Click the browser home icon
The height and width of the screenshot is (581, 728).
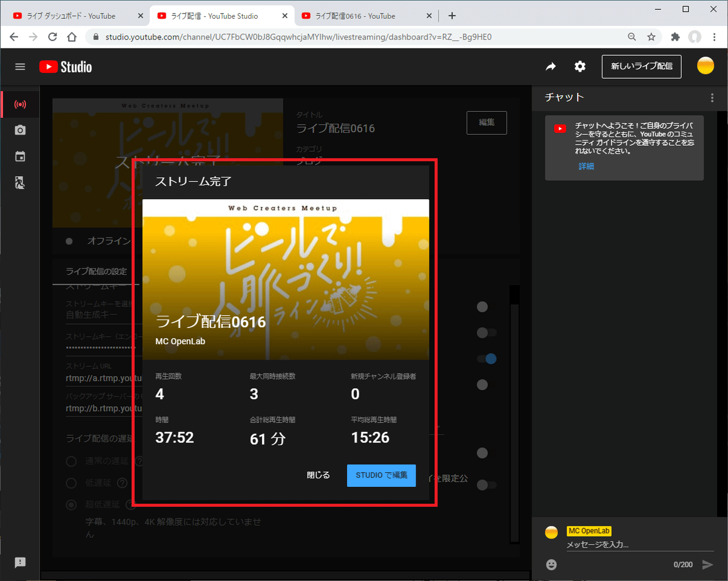tap(72, 37)
